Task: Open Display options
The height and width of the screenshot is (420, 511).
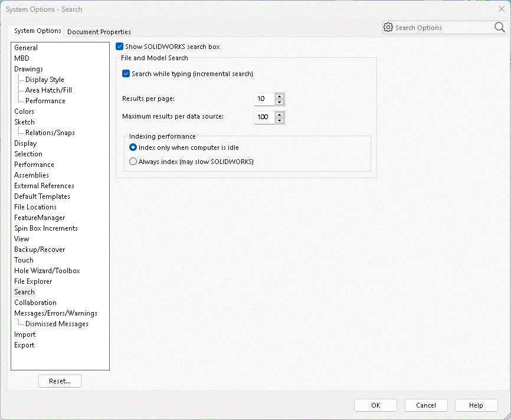Action: (25, 143)
